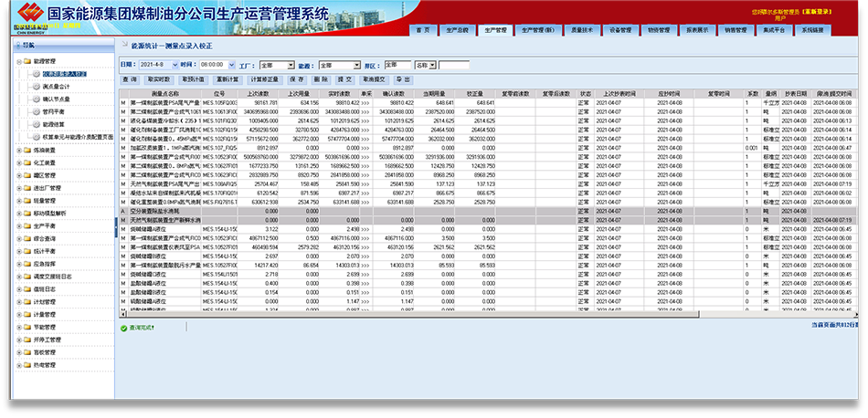This screenshot has height=418, width=868.
Task: Click the 取实时数 button
Action: 159,79
